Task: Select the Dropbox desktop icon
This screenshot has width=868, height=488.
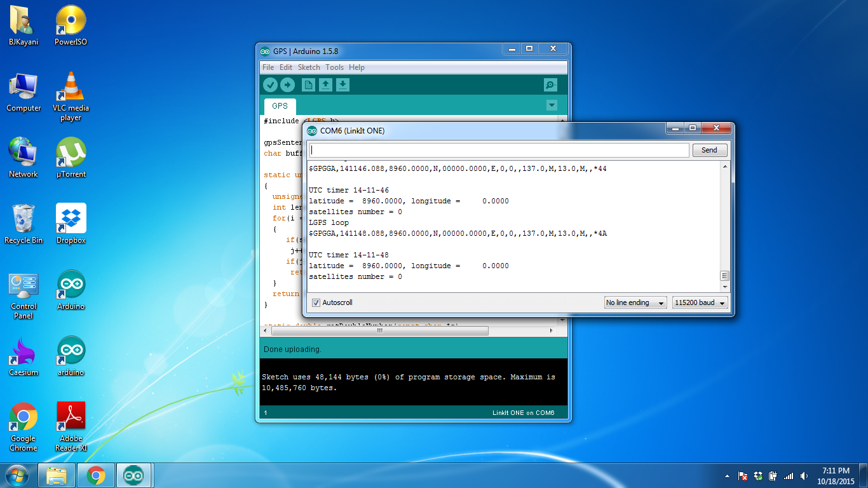Action: 71,224
